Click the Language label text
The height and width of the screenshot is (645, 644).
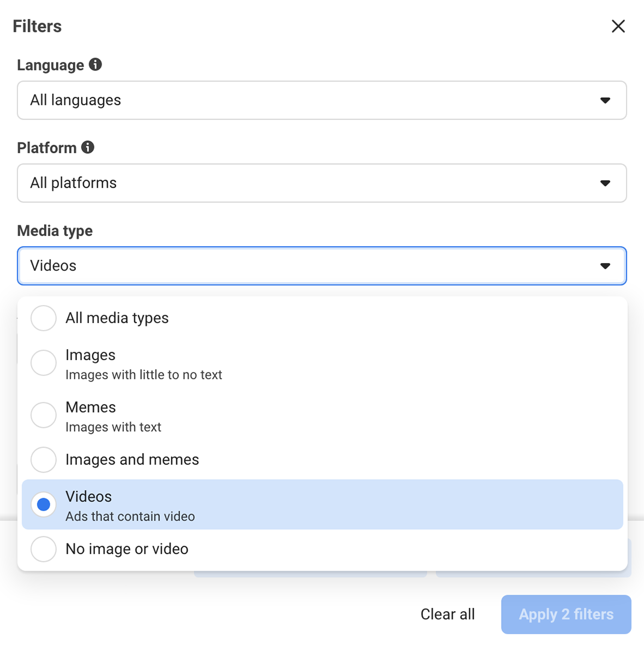pos(50,65)
